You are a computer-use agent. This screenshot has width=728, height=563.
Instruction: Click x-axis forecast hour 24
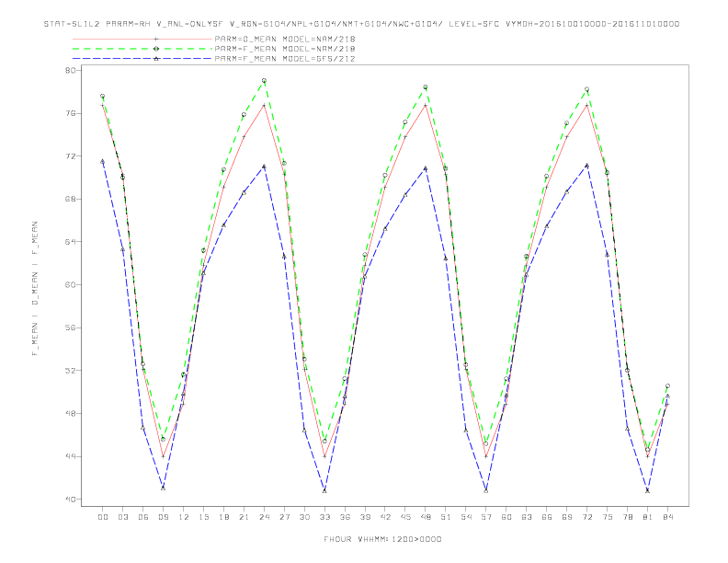click(264, 517)
